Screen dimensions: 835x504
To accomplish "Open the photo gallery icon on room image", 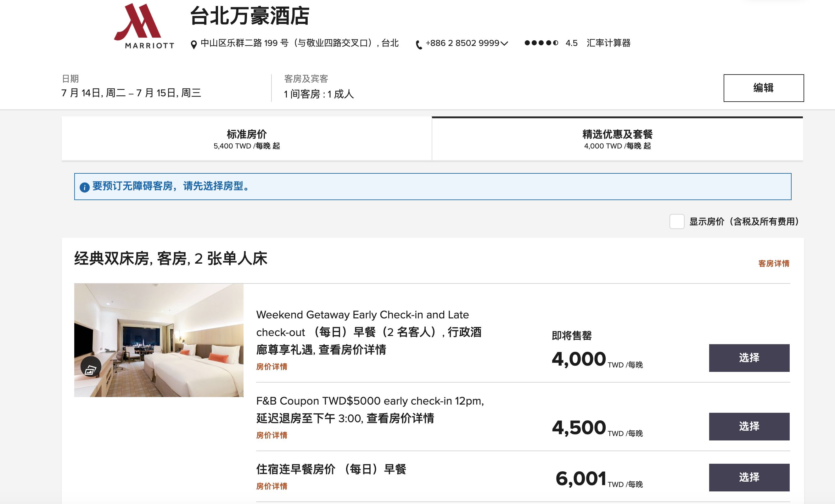I will coord(91,367).
